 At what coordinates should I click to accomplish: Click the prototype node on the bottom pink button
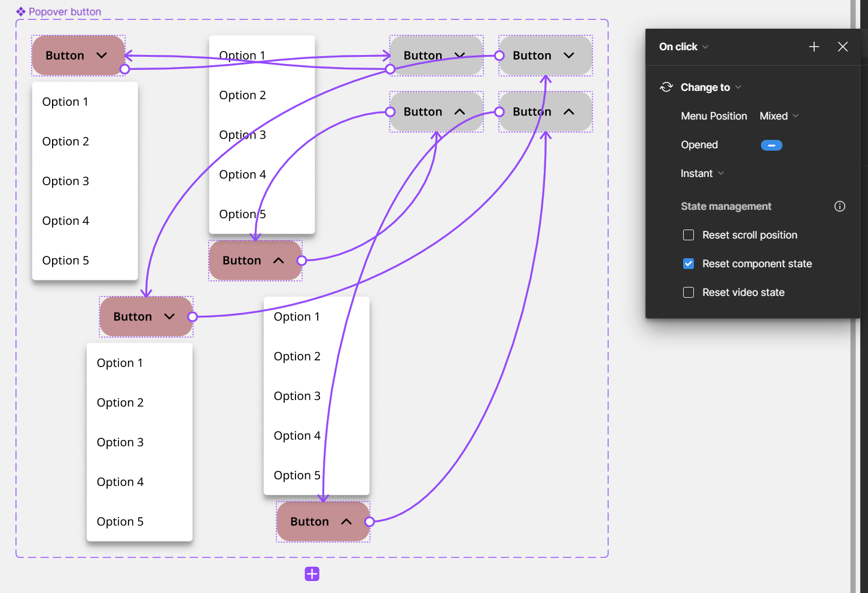coord(369,522)
